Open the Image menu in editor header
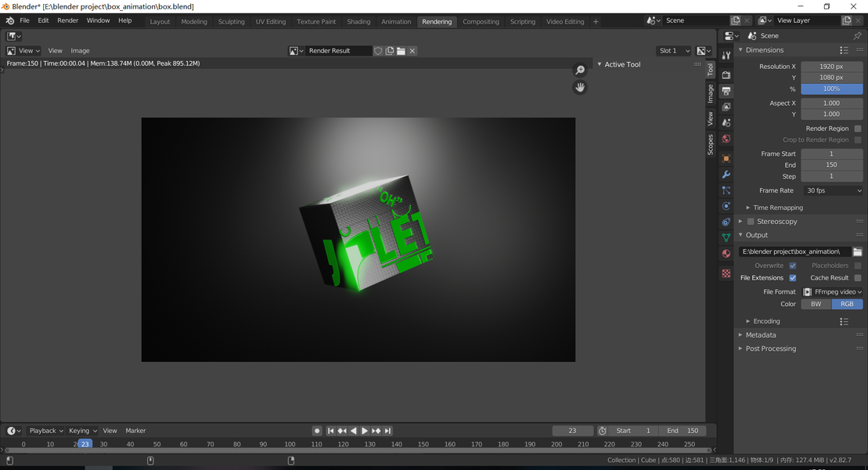 [x=80, y=50]
